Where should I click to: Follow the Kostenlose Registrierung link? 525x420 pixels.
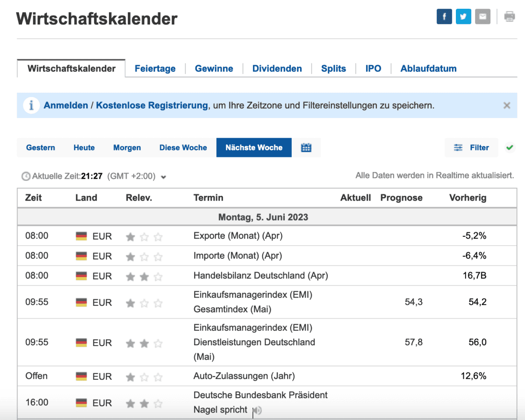click(x=152, y=105)
